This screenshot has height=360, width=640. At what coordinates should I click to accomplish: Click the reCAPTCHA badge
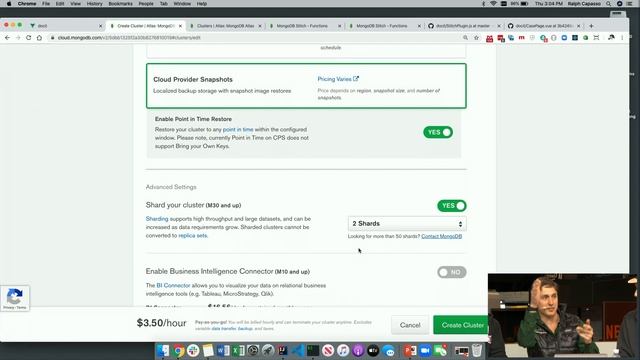tap(15, 298)
